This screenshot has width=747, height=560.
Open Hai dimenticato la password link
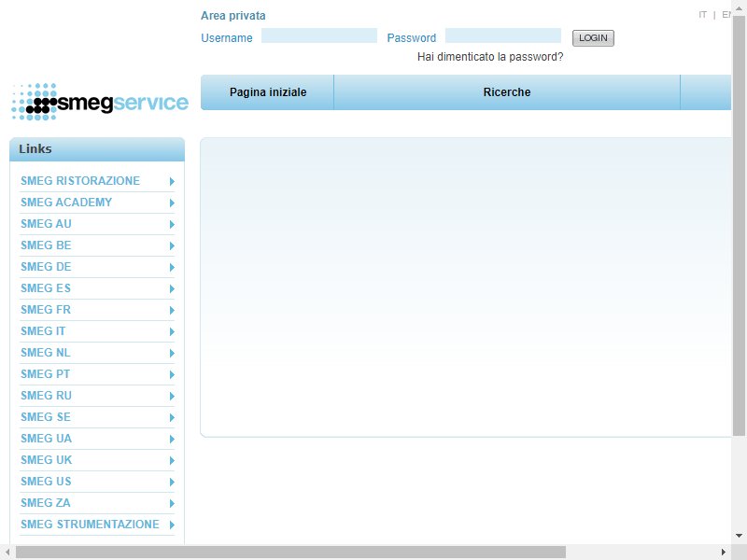pyautogui.click(x=490, y=57)
